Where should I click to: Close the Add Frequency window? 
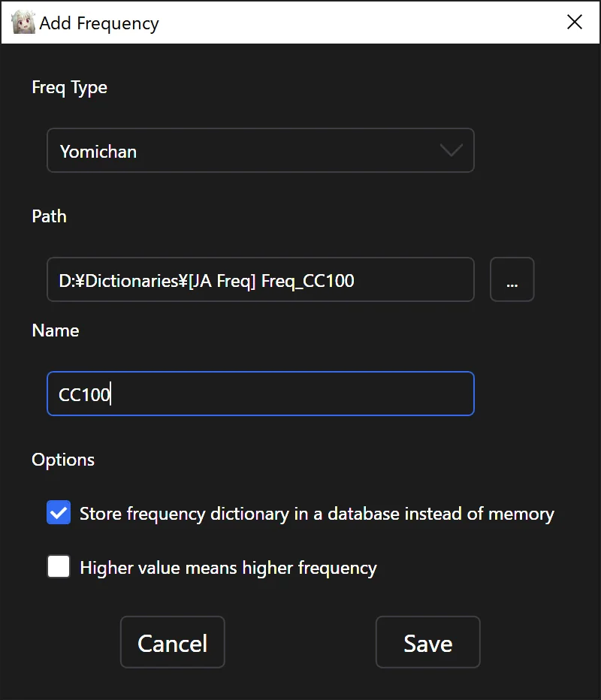(x=575, y=22)
